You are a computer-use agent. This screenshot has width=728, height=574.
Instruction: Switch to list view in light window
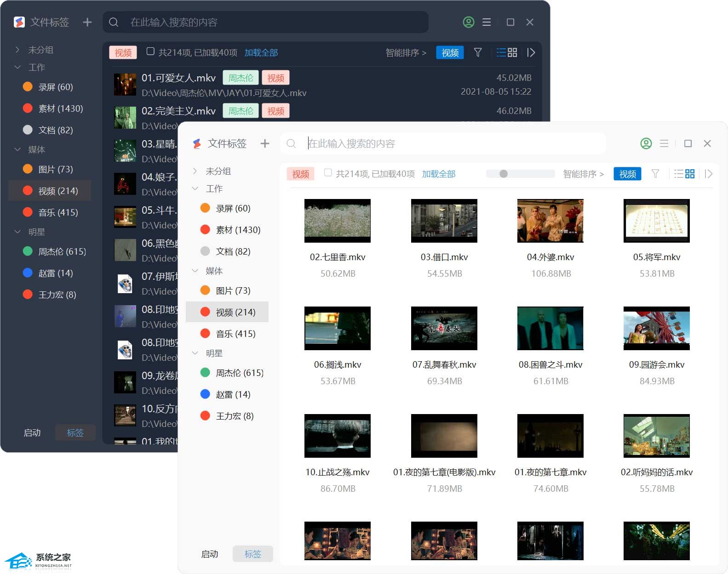[x=678, y=174]
